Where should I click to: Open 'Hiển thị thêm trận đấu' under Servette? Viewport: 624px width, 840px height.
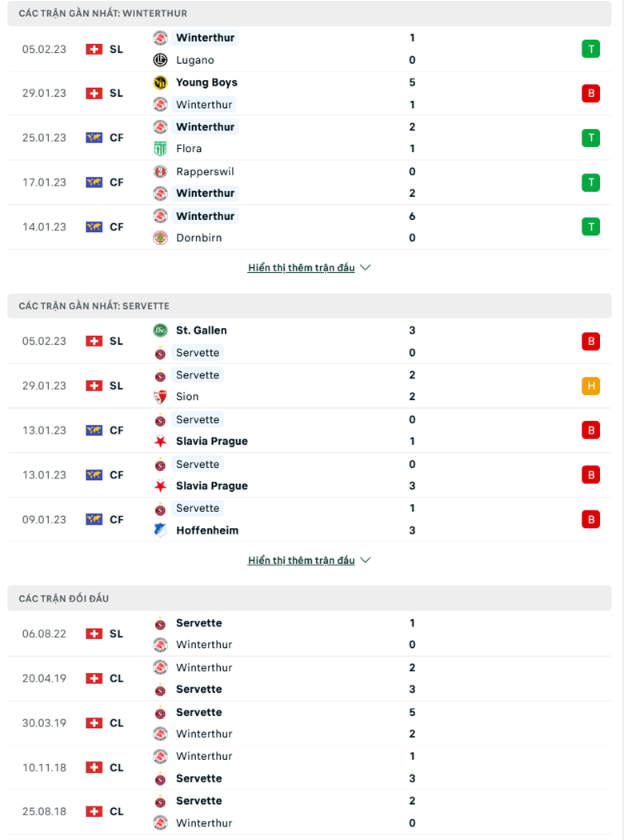pyautogui.click(x=302, y=560)
